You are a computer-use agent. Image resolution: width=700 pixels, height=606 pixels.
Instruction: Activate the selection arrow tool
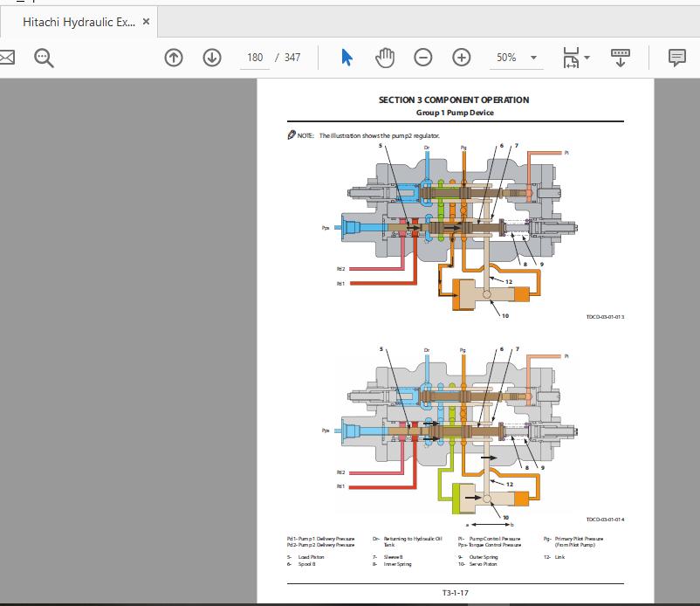tap(347, 58)
